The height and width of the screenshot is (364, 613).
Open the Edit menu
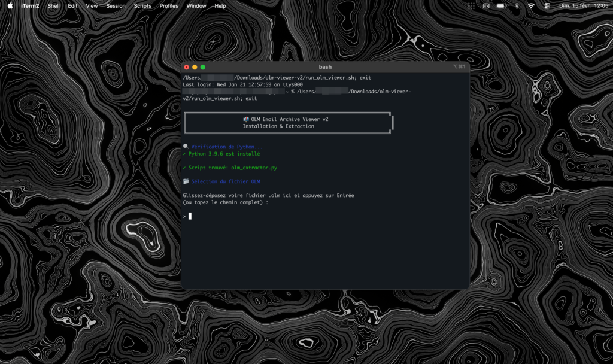click(72, 5)
